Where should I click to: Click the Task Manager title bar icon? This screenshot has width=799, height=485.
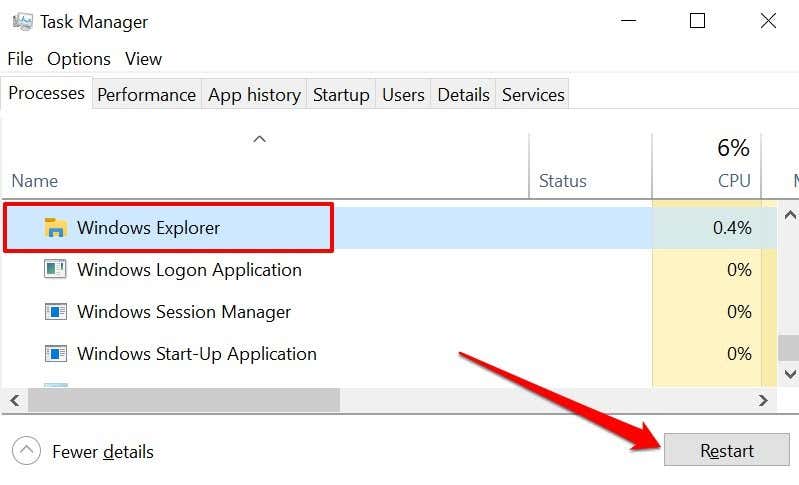click(22, 21)
